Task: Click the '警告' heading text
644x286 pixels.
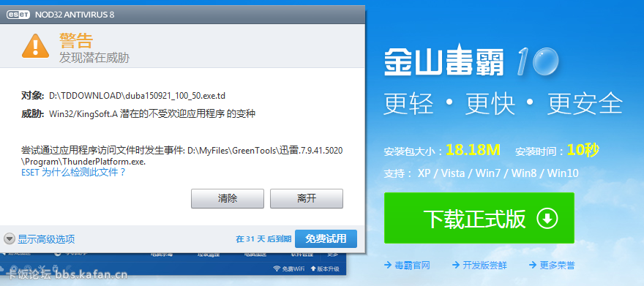Action: point(76,40)
